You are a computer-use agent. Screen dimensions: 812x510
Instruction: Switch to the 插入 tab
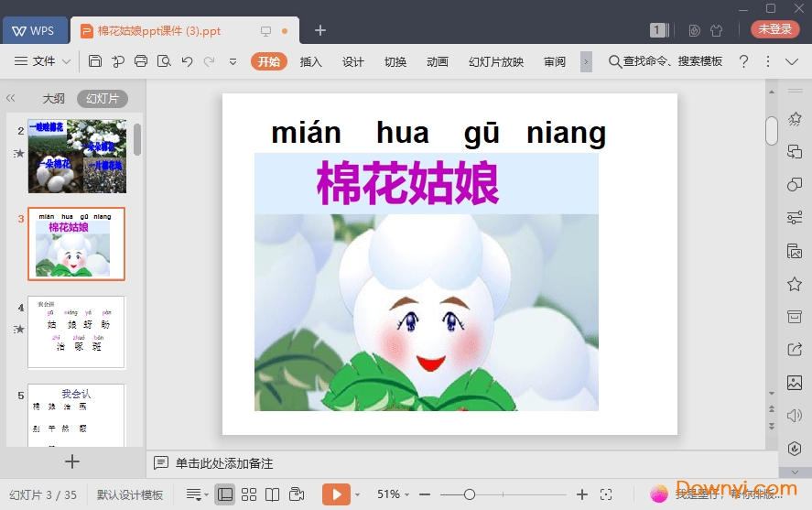coord(310,61)
